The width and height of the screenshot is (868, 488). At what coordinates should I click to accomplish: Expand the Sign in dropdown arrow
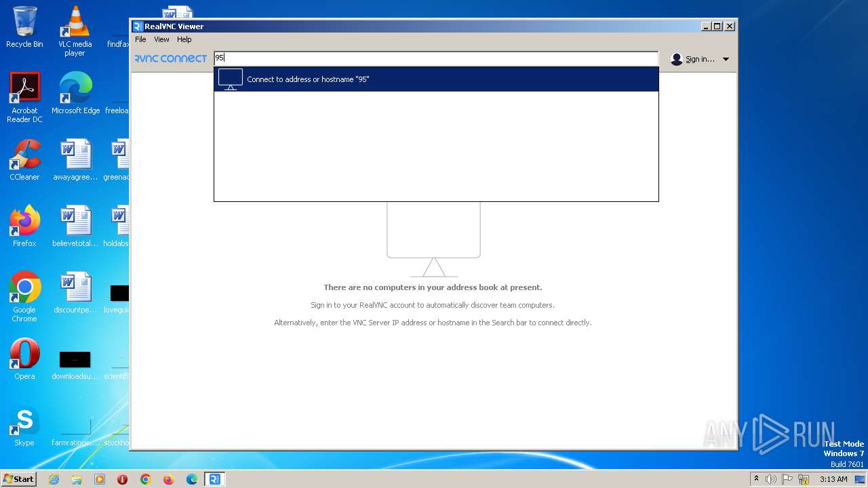726,59
